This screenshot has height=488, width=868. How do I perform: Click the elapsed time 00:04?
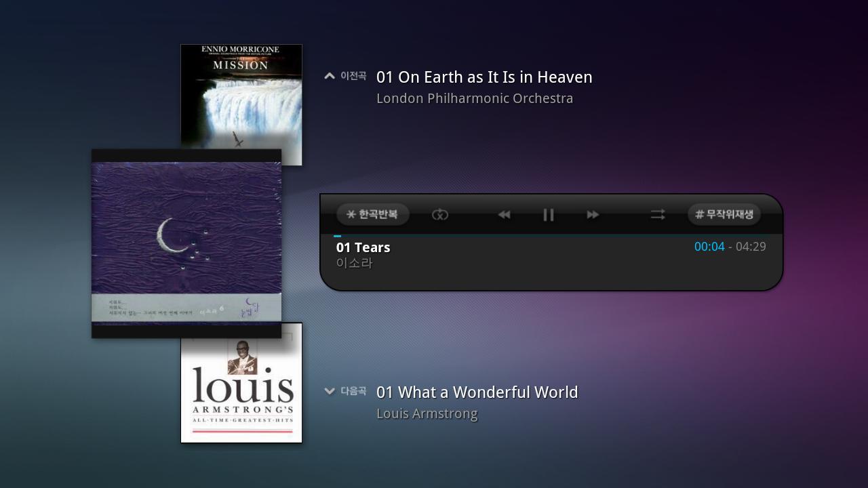709,247
